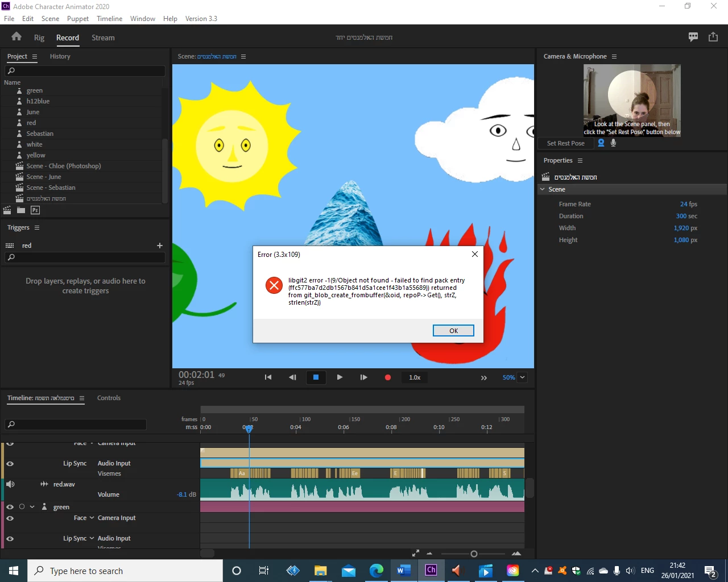This screenshot has height=582, width=728.
Task: Edit the Frame Rate value 24
Action: 684,204
